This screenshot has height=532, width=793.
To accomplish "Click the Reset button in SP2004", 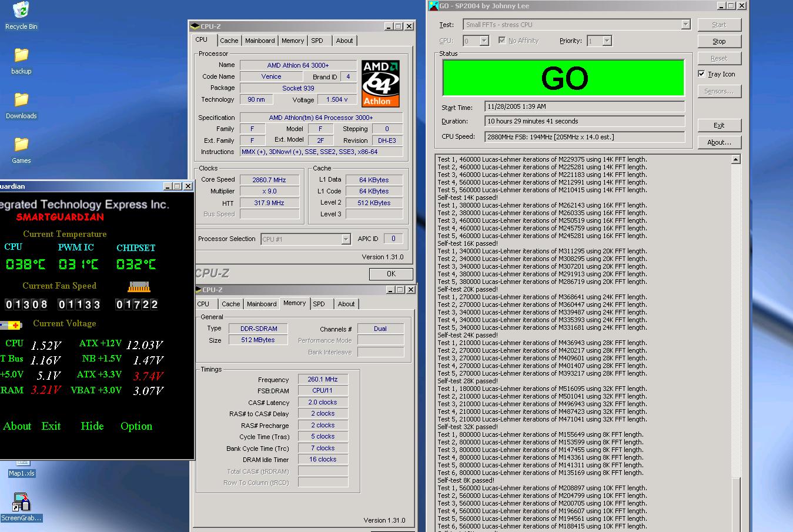I will 719,58.
